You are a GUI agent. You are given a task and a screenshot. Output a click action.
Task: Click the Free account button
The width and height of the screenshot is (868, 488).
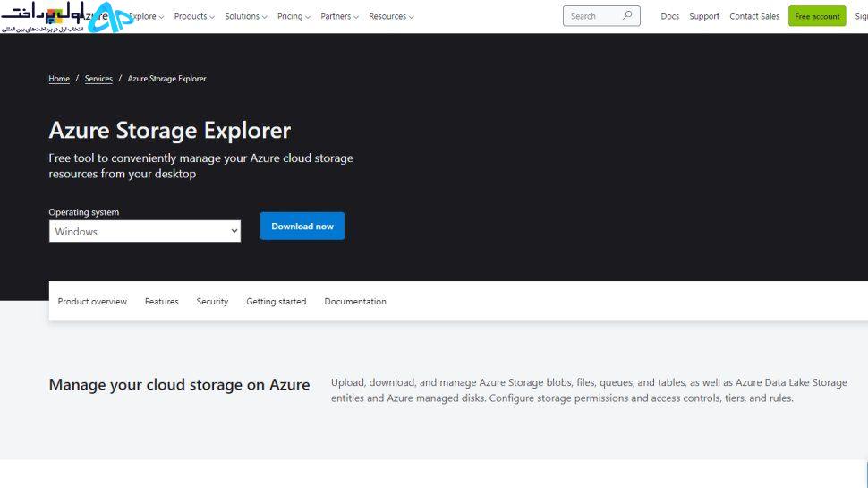pyautogui.click(x=817, y=17)
